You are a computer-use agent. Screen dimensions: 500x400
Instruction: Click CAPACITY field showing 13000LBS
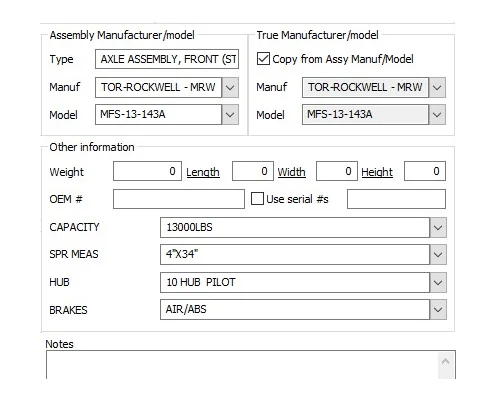295,228
